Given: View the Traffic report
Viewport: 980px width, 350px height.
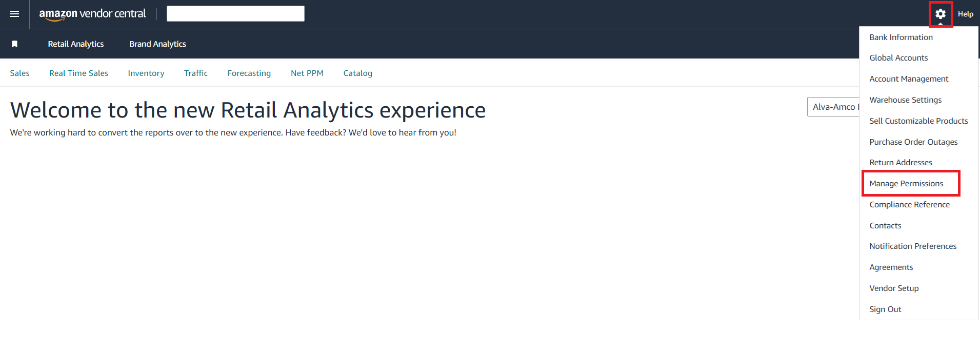Looking at the screenshot, I should (x=196, y=73).
